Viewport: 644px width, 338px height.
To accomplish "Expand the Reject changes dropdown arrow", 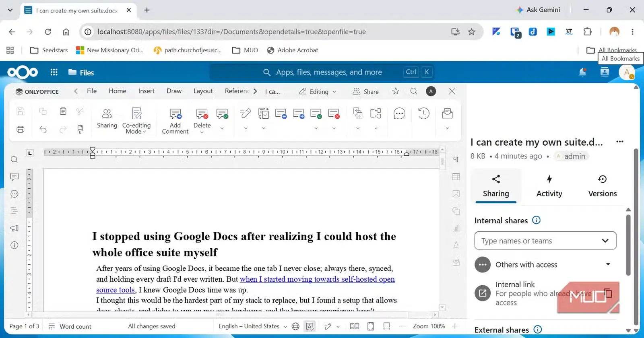I will tap(334, 128).
